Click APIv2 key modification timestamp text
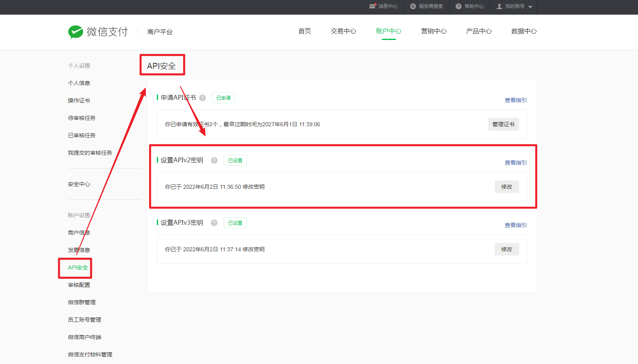 tap(215, 187)
